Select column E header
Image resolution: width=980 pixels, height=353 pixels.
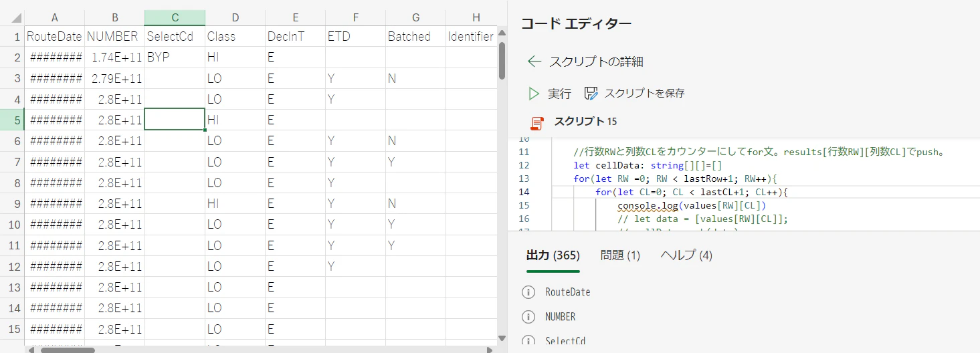[x=295, y=18]
